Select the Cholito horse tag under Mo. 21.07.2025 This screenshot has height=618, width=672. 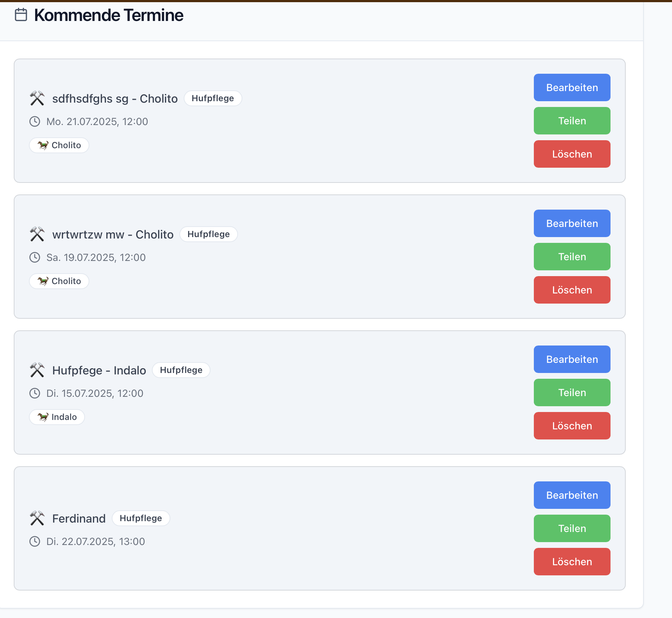click(59, 145)
